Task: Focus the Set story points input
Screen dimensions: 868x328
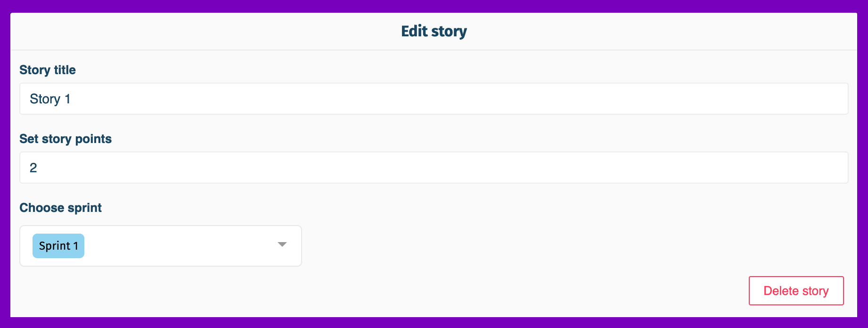Action: tap(434, 168)
